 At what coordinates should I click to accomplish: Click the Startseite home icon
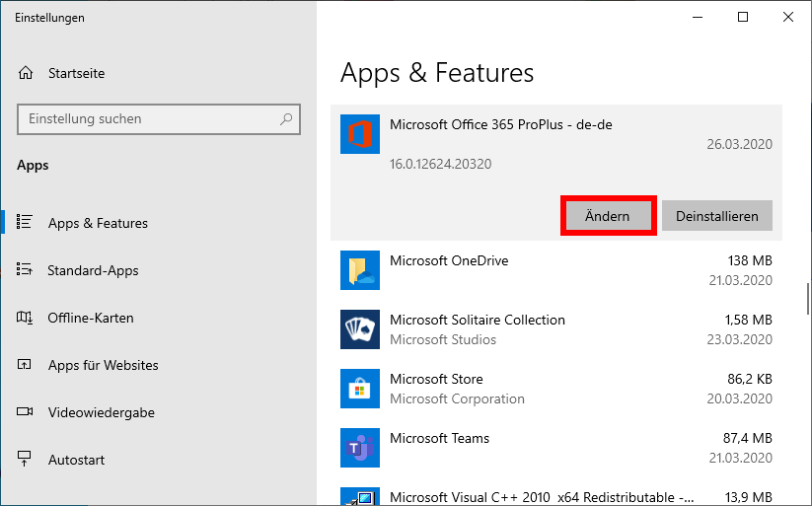26,74
